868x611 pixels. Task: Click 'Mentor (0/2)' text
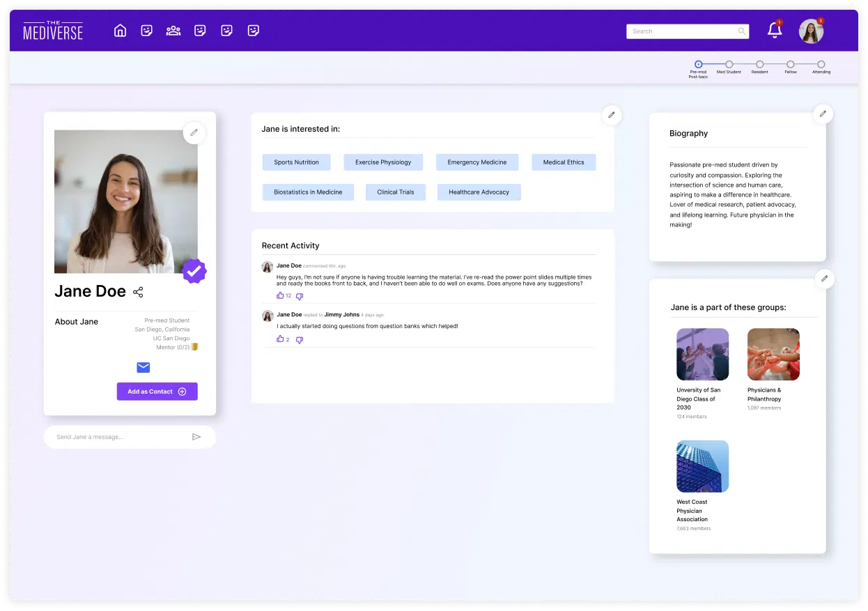pos(173,347)
